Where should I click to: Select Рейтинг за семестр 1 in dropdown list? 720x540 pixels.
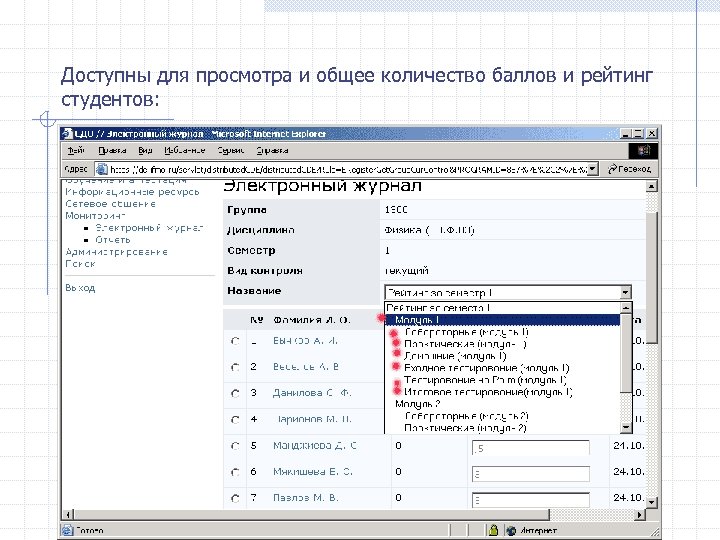pyautogui.click(x=503, y=308)
